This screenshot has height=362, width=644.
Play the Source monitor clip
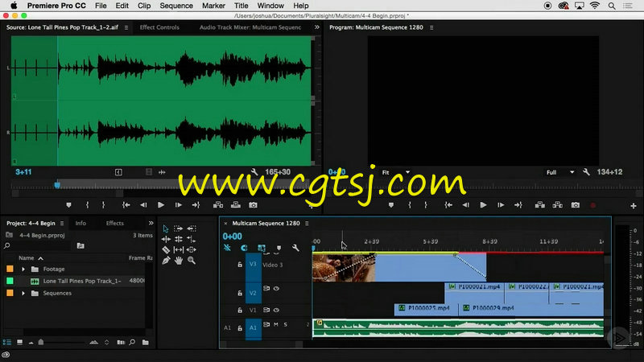point(161,205)
